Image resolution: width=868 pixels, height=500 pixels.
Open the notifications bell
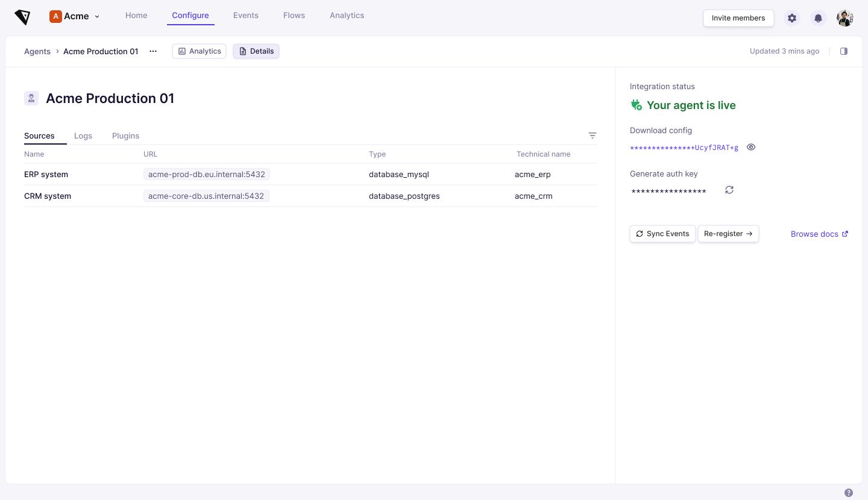click(818, 18)
